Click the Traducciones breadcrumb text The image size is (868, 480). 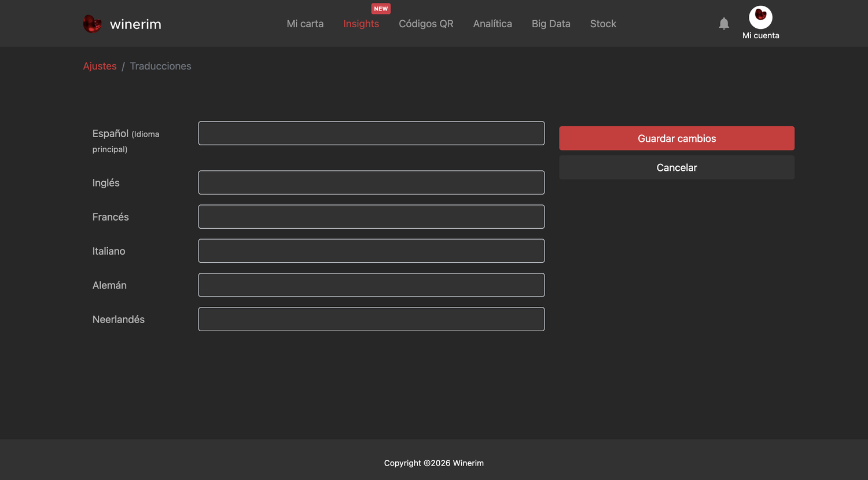pyautogui.click(x=160, y=66)
